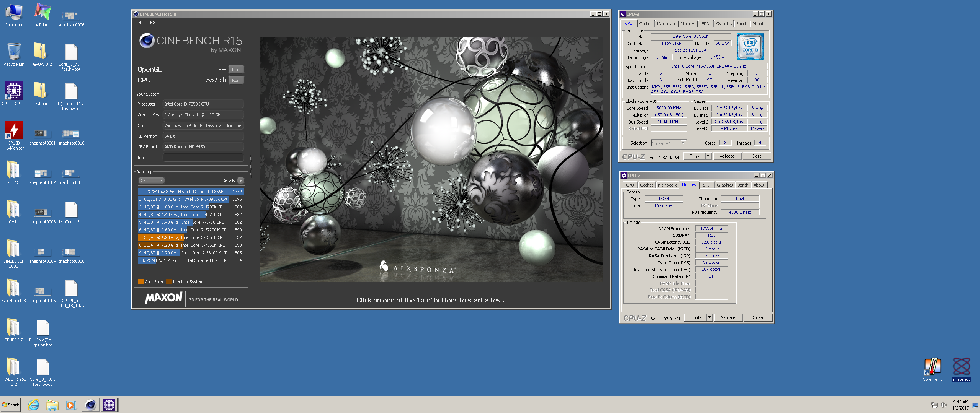Click Validate in upper CPU-Z window
The height and width of the screenshot is (413, 980).
pos(727,156)
